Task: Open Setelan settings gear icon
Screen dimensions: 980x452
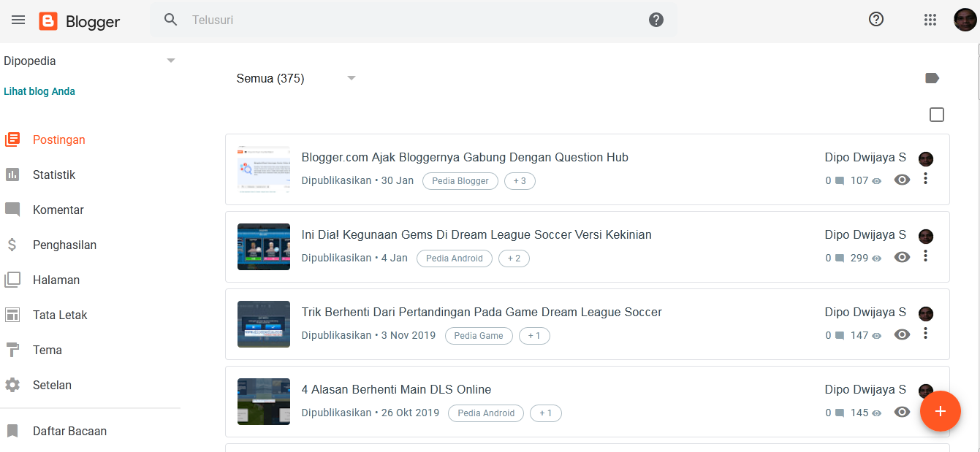Action: click(x=12, y=385)
